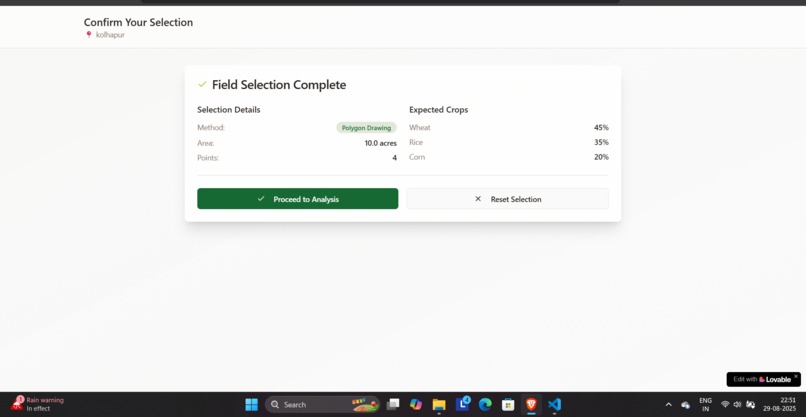Screen dimensions: 806x417
Task: Open File Explorer from the taskbar
Action: tap(439, 405)
